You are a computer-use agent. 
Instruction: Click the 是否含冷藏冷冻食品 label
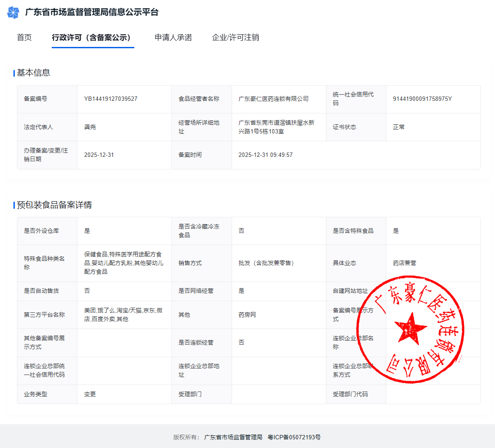tap(199, 231)
